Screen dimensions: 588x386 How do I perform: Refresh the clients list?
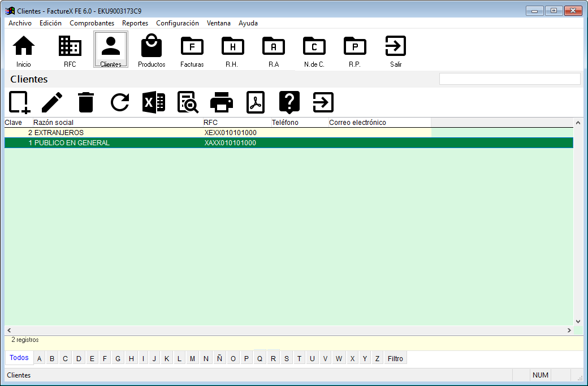(120, 102)
